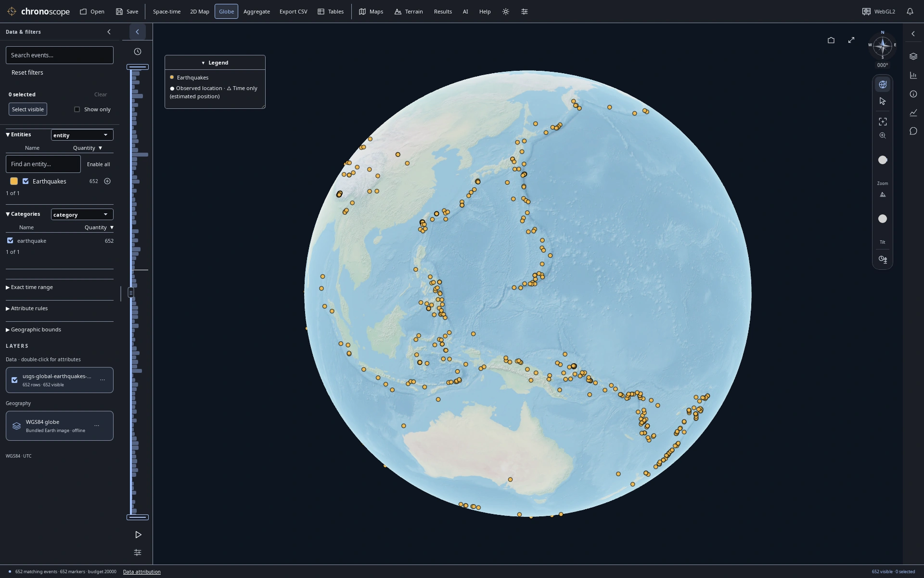Open timeline settings sliders icon below play
Viewport: 924px width, 578px height.
coord(138,552)
